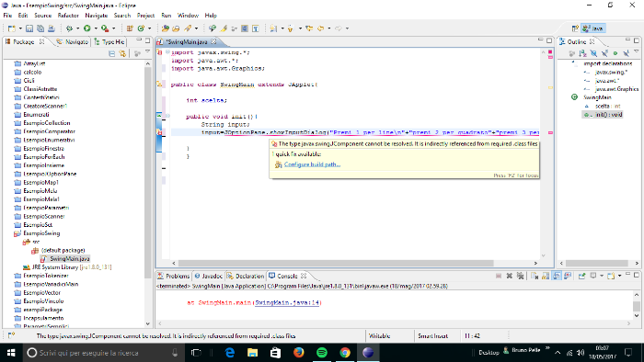Click the error marker on the import line

[159, 52]
